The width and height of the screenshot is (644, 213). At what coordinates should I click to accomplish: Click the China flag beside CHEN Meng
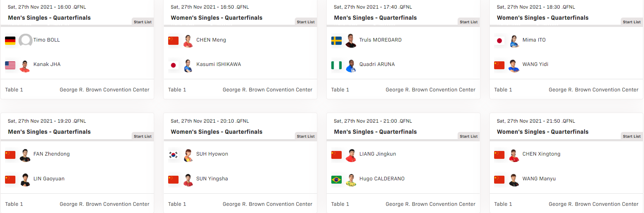click(x=173, y=41)
